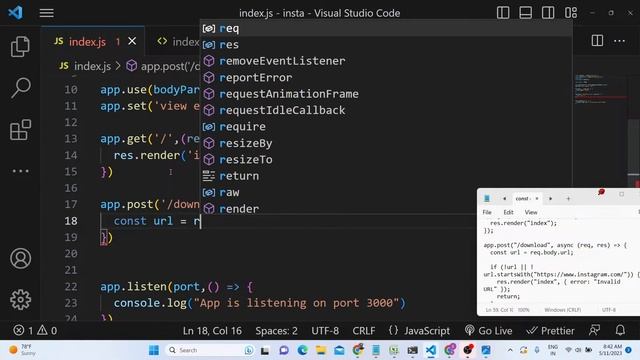Close the index.js editor tab
Viewport: 640px width, 360px height.
point(132,41)
